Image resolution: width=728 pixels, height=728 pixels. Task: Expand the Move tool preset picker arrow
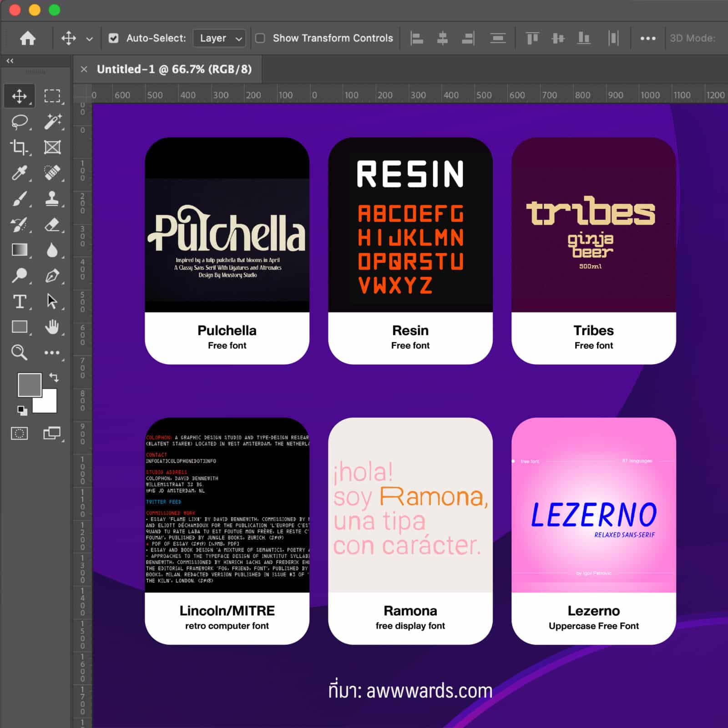(x=90, y=39)
